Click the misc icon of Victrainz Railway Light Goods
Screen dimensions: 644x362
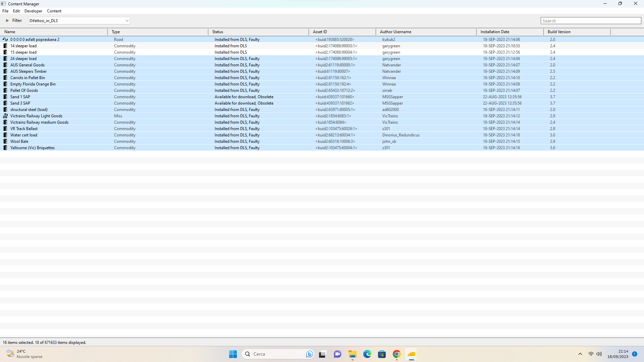[x=5, y=116]
